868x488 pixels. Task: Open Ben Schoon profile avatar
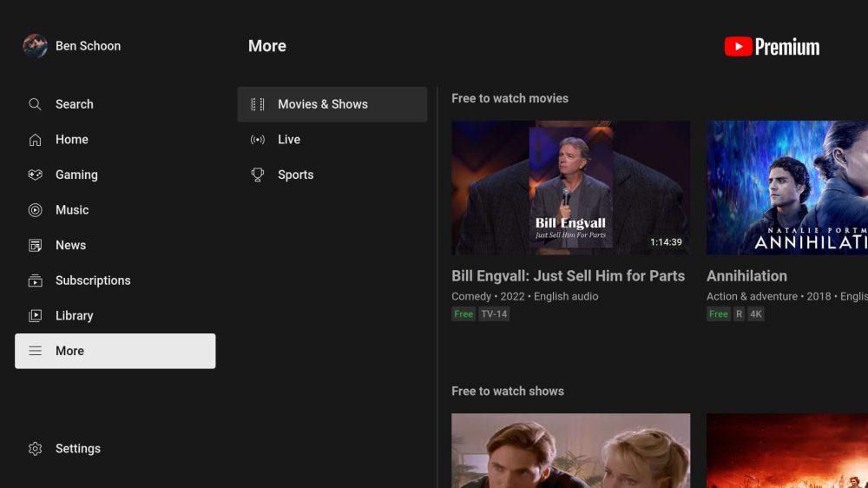pos(35,46)
